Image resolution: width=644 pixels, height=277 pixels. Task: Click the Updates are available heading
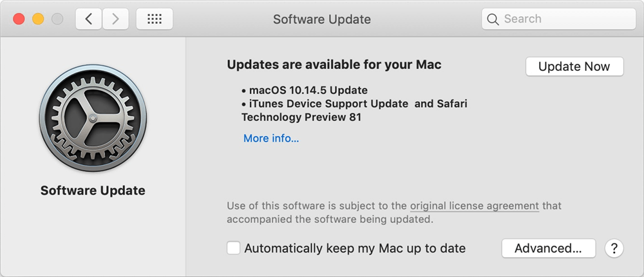[334, 65]
